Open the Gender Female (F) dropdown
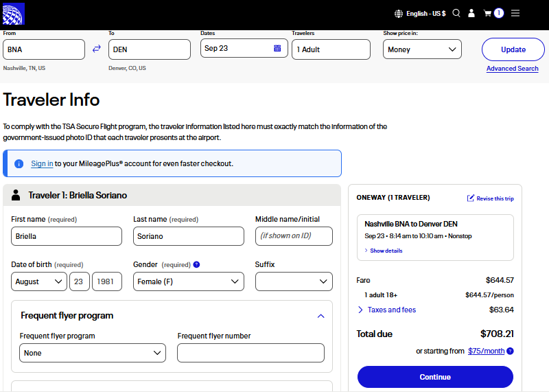The height and width of the screenshot is (392, 549). point(188,281)
